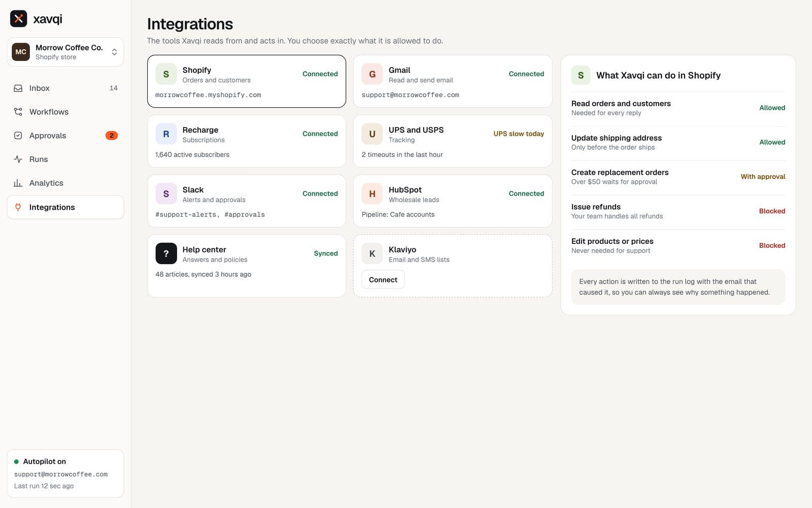Image resolution: width=812 pixels, height=508 pixels.
Task: Click With approval status for replacement orders
Action: 763,177
